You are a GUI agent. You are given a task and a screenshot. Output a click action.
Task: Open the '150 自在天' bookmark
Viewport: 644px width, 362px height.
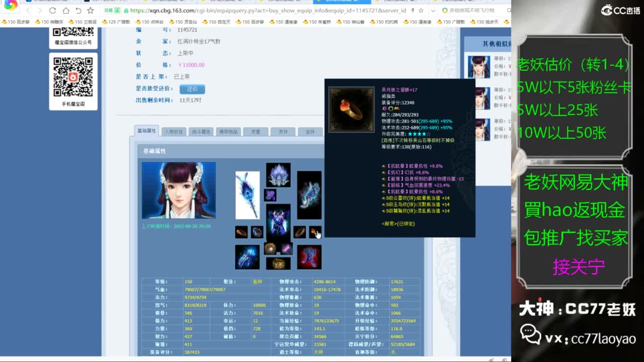[216, 22]
